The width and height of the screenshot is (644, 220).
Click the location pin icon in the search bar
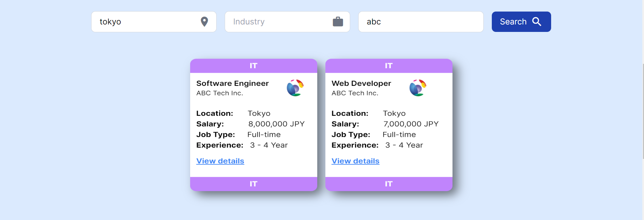coord(204,21)
